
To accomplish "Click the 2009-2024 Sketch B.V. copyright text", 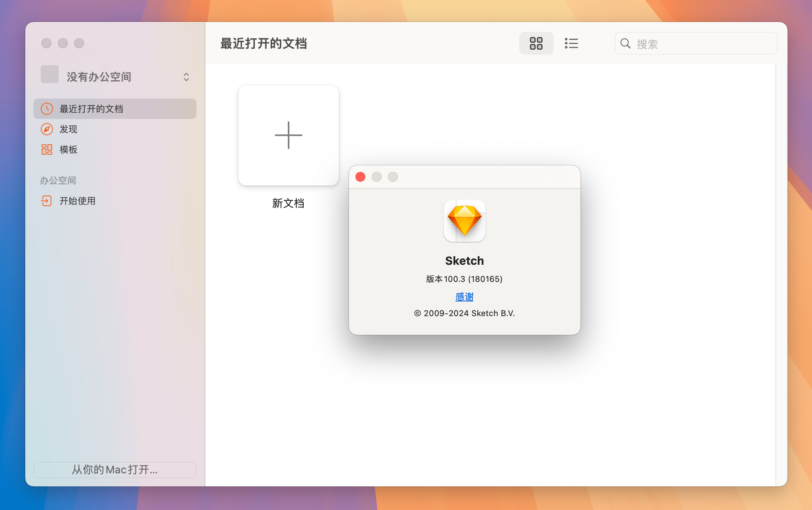I will pos(464,313).
